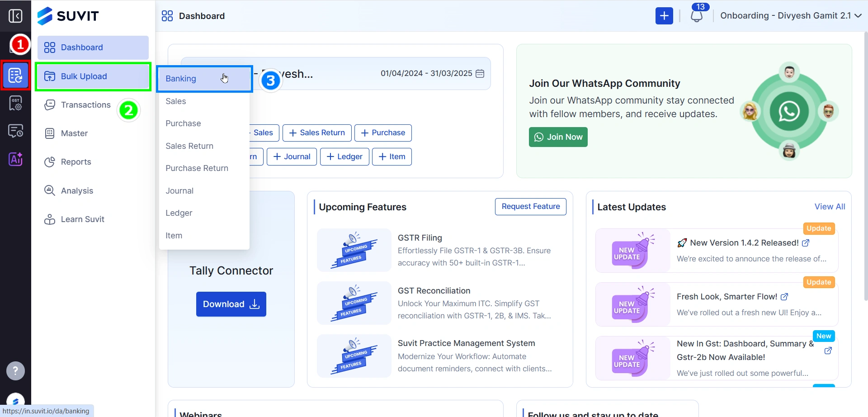Choose Sales from the submenu
This screenshot has width=868, height=417.
pyautogui.click(x=204, y=101)
